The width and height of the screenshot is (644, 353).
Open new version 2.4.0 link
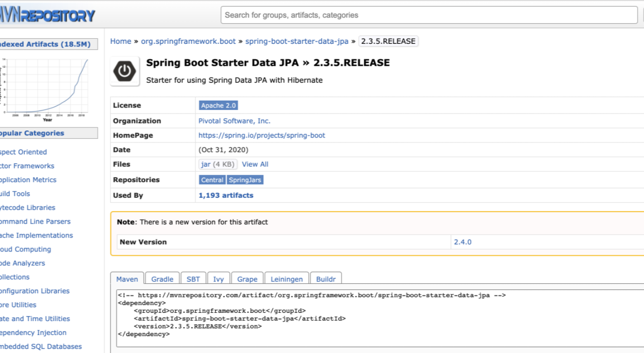tap(462, 242)
